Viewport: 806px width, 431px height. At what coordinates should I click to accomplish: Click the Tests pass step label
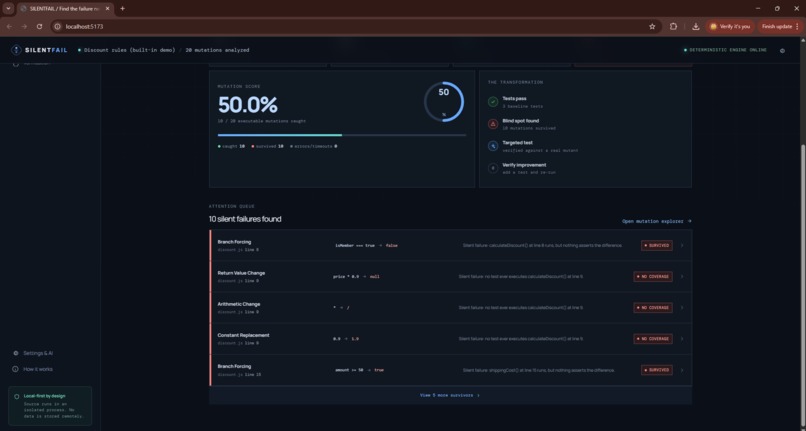coord(514,99)
